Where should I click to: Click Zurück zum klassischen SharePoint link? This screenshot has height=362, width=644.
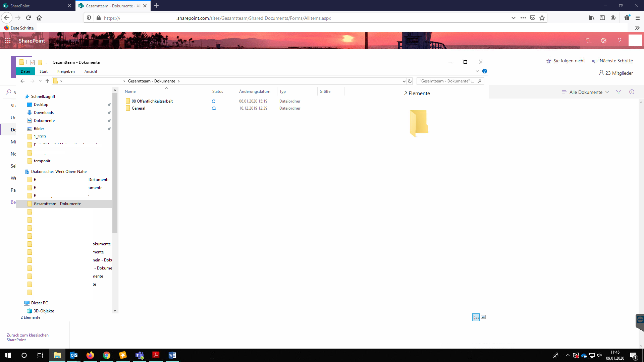point(28,337)
